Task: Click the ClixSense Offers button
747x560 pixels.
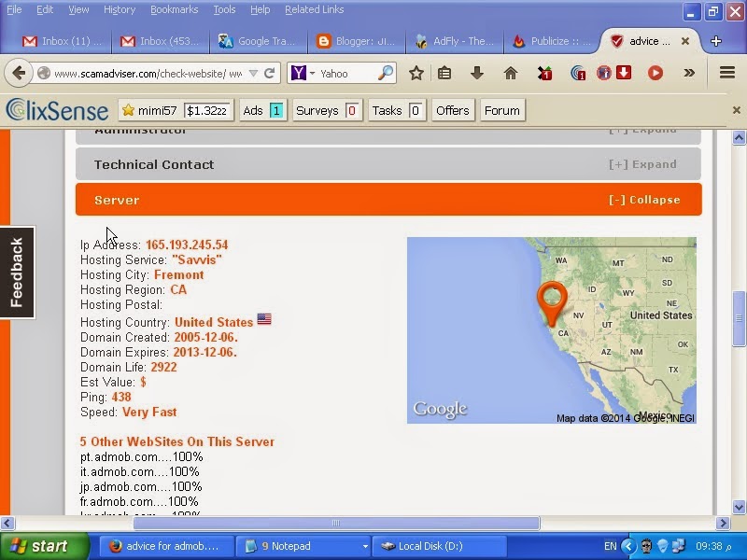Action: point(453,110)
